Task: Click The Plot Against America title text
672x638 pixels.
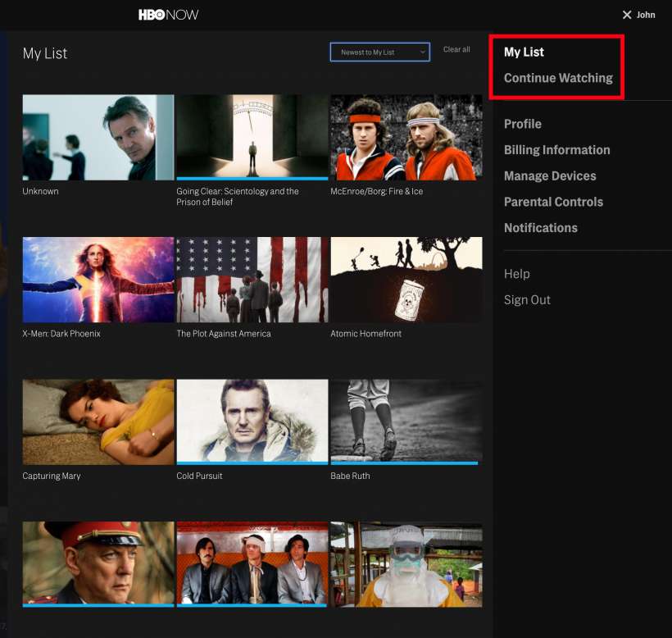Action: 223,334
